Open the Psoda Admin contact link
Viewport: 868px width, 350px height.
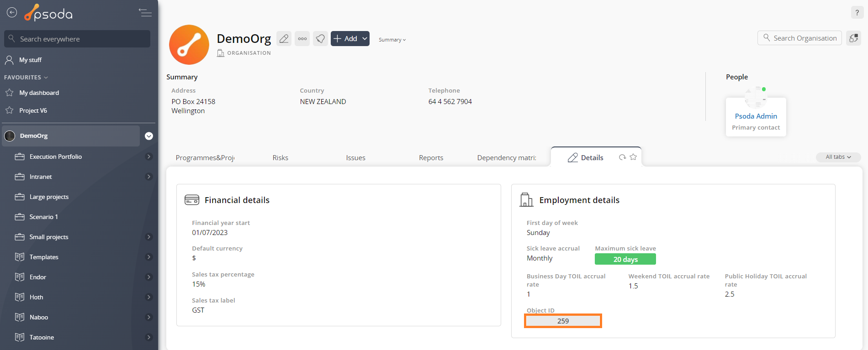[x=756, y=116]
